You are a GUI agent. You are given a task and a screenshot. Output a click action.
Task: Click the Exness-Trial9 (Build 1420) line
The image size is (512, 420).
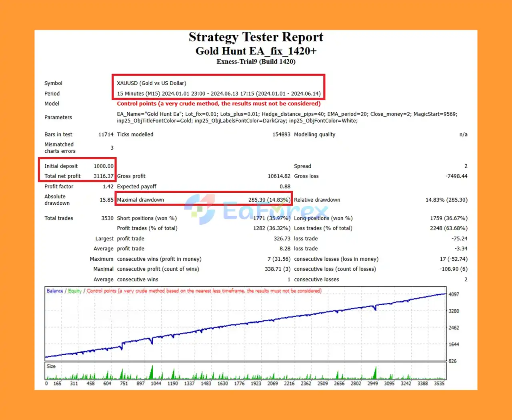256,62
